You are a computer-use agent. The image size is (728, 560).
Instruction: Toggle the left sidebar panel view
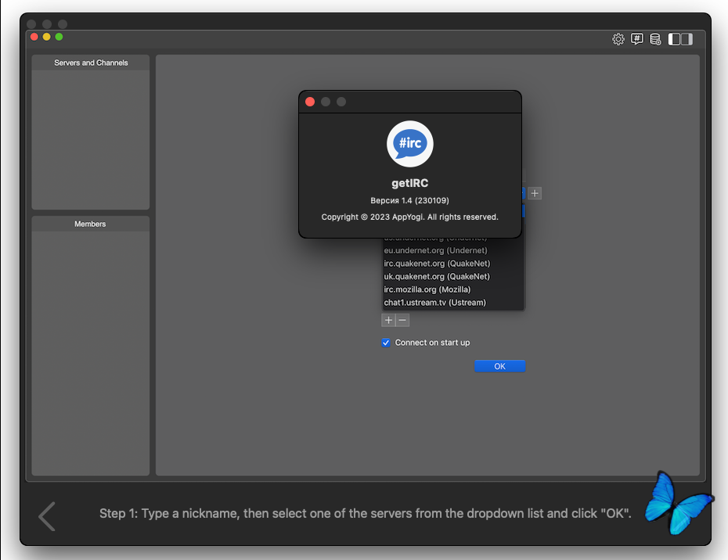click(674, 39)
